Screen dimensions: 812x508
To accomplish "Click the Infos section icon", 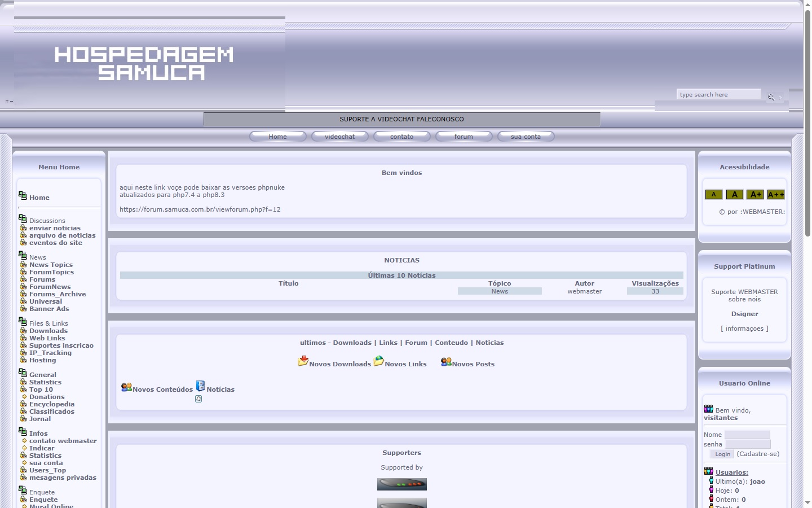I will click(23, 431).
